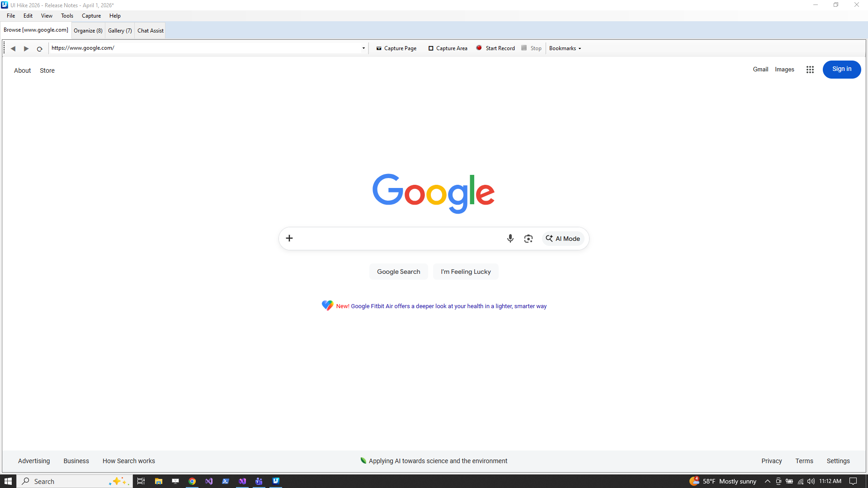Open Task View from the taskbar
868x488 pixels.
pyautogui.click(x=141, y=481)
